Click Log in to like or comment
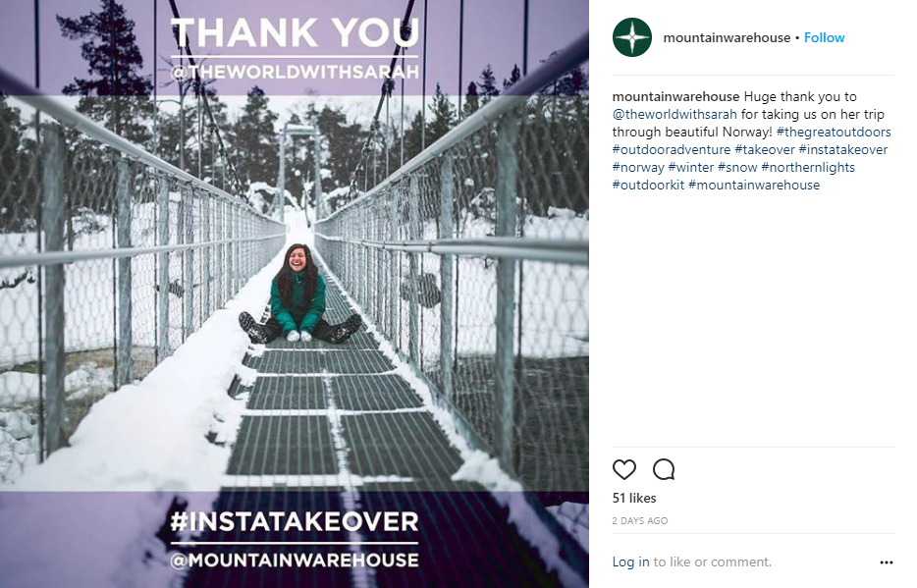The width and height of the screenshot is (917, 588). point(630,562)
